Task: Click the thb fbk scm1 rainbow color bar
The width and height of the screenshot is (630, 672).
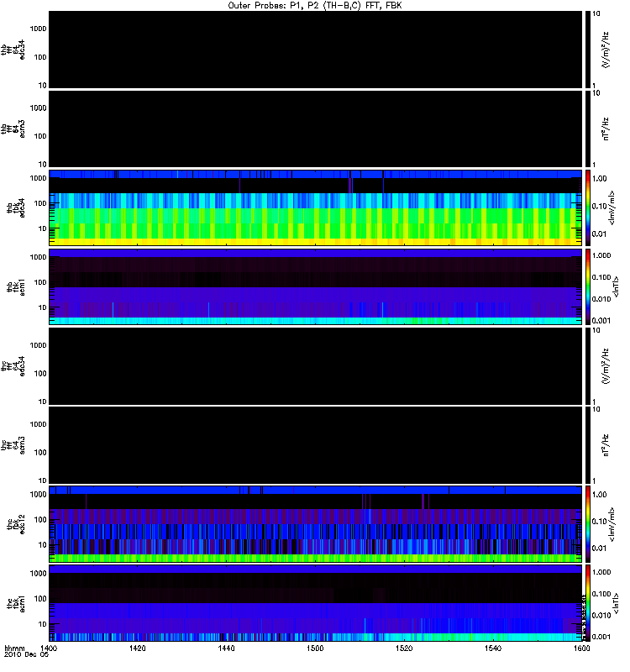Action: 588,286
